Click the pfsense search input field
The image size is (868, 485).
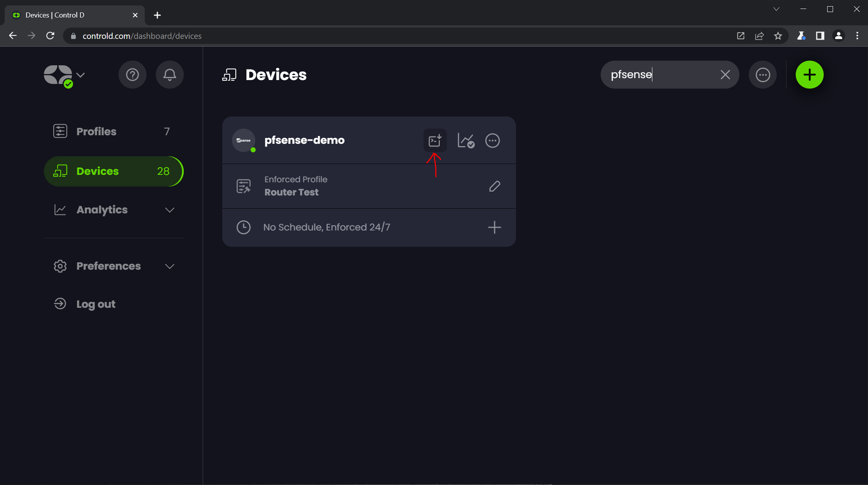click(x=661, y=75)
